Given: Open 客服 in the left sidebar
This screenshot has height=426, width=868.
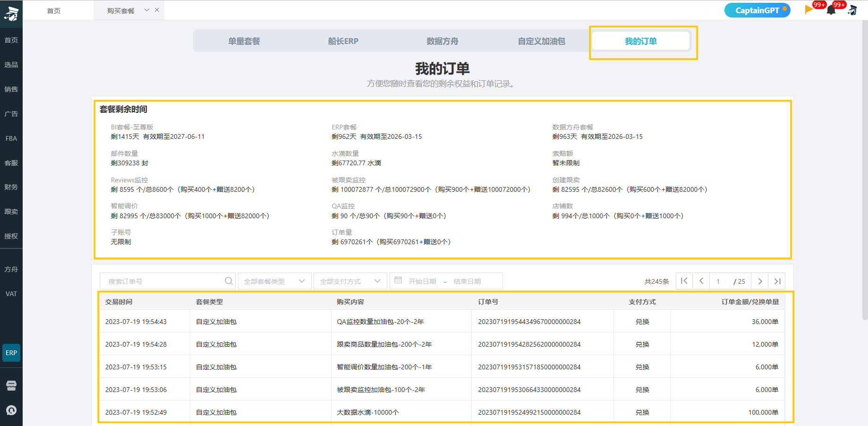Looking at the screenshot, I should click(x=11, y=163).
